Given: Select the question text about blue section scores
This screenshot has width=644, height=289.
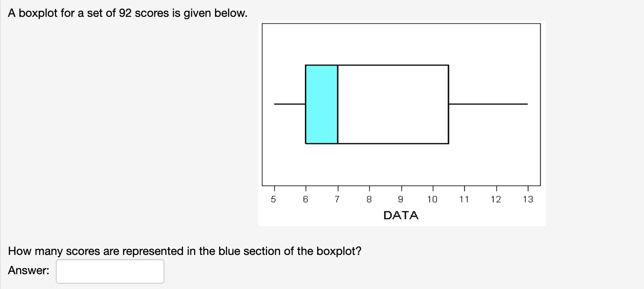Looking at the screenshot, I should [185, 251].
